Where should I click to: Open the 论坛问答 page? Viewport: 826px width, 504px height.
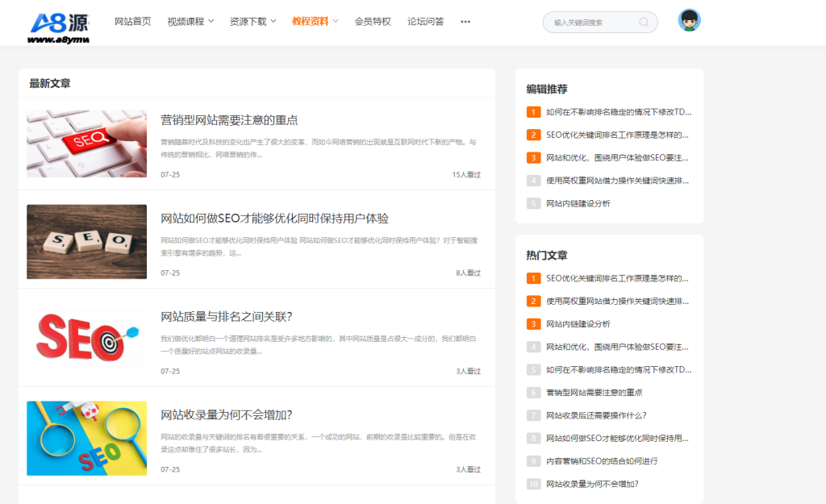tap(426, 21)
